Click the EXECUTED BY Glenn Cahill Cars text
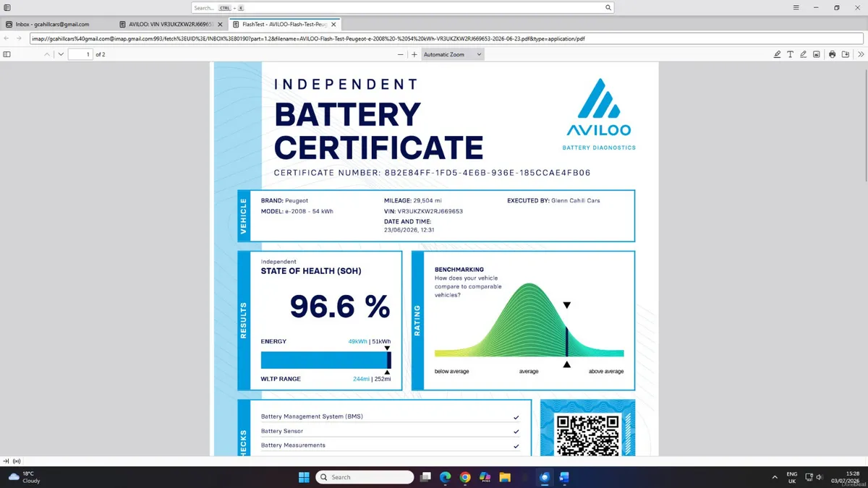The image size is (868, 488). (x=553, y=200)
